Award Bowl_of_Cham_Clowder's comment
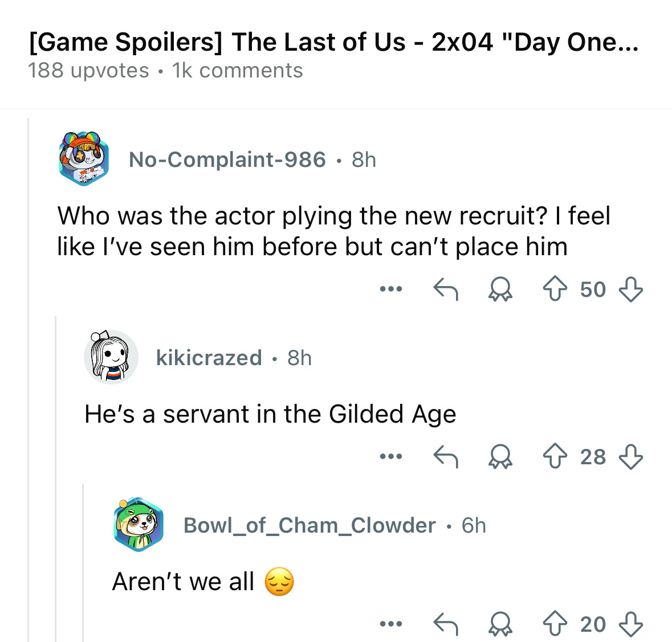The image size is (672, 642). pos(500,624)
